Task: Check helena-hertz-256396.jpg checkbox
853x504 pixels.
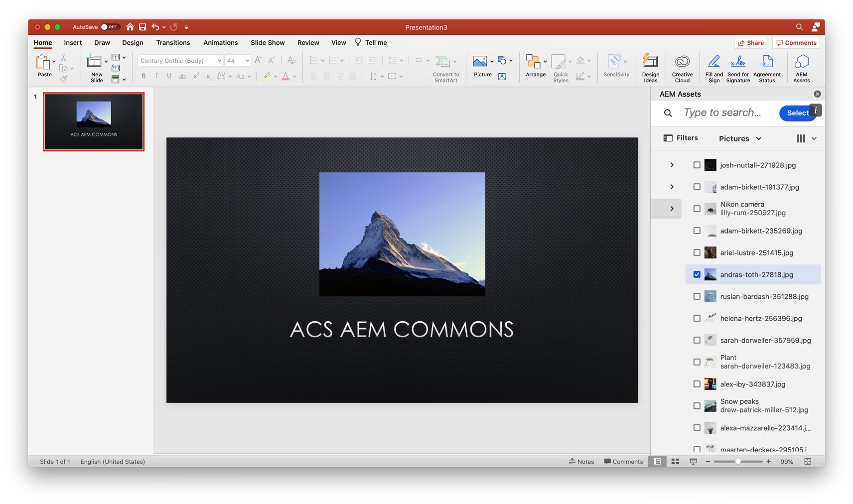Action: [697, 318]
